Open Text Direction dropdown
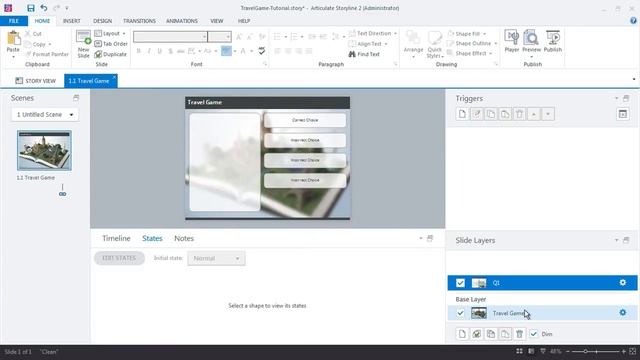The width and height of the screenshot is (640, 360). click(x=372, y=33)
